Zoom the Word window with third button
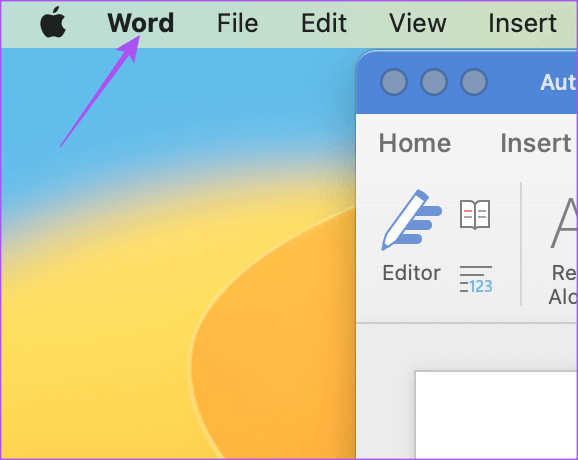Image resolution: width=578 pixels, height=460 pixels. (474, 82)
